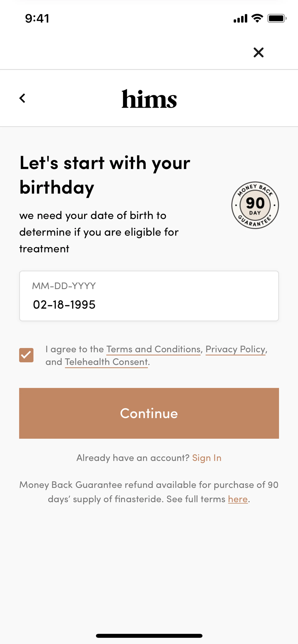
Task: Open the Terms and Conditions link
Action: 153,349
